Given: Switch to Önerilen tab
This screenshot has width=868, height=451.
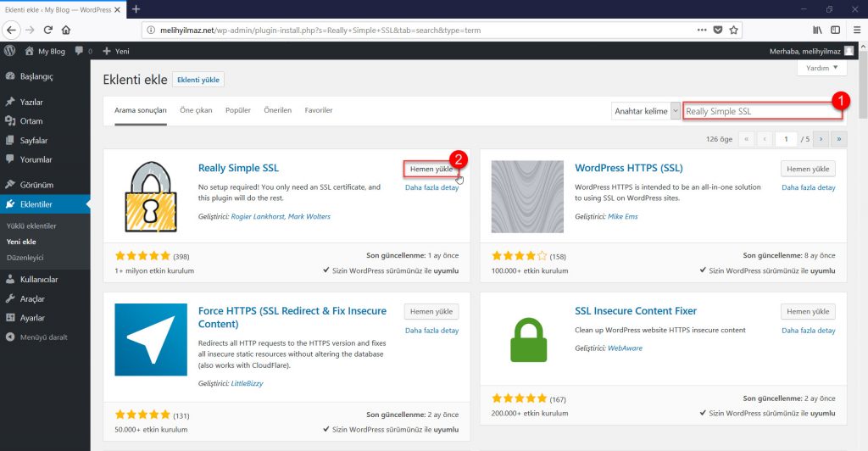Looking at the screenshot, I should pos(278,110).
